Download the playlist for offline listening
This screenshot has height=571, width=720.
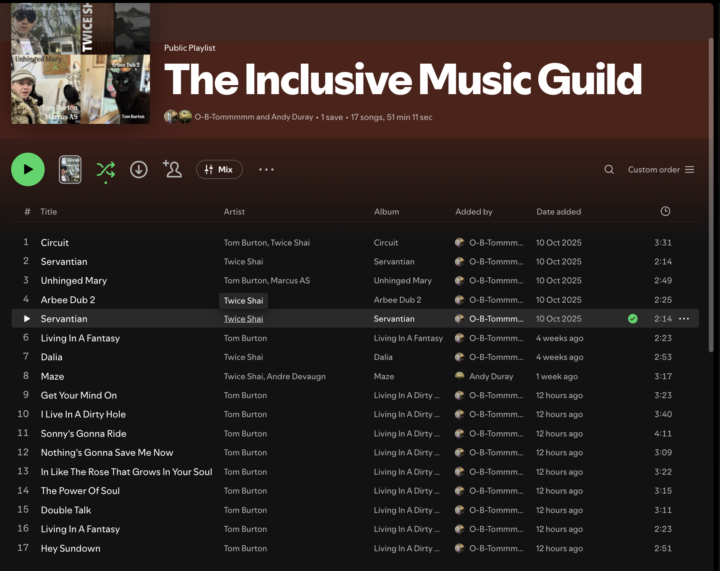(139, 169)
